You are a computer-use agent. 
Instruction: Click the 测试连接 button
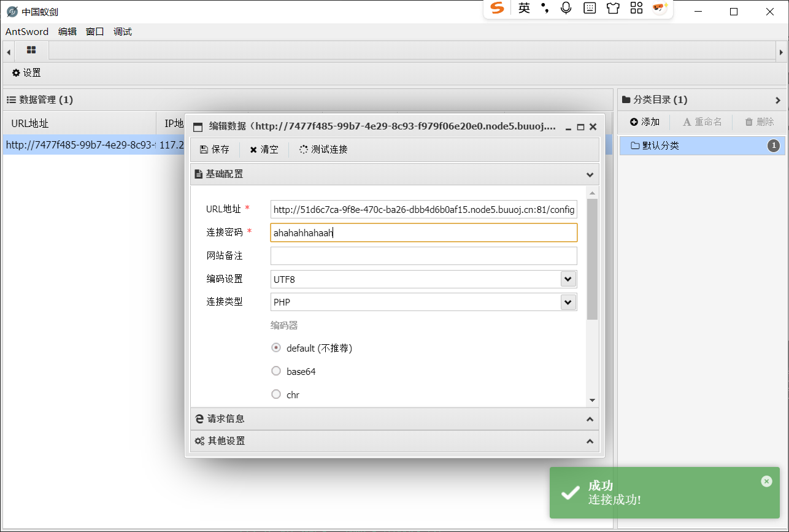pos(323,150)
